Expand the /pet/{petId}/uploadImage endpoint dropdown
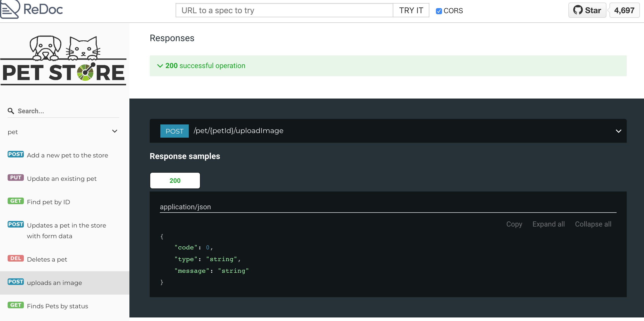The width and height of the screenshot is (644, 321). [x=618, y=131]
